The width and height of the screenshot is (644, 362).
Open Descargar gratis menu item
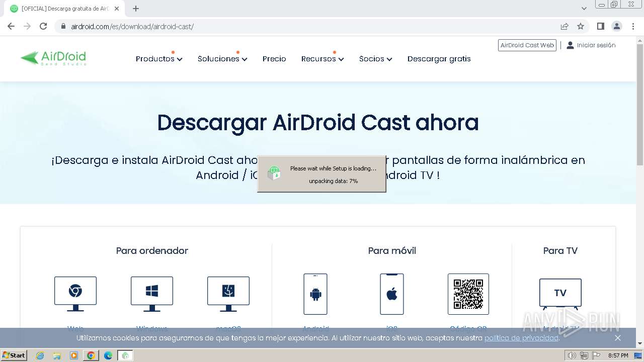[x=439, y=59]
